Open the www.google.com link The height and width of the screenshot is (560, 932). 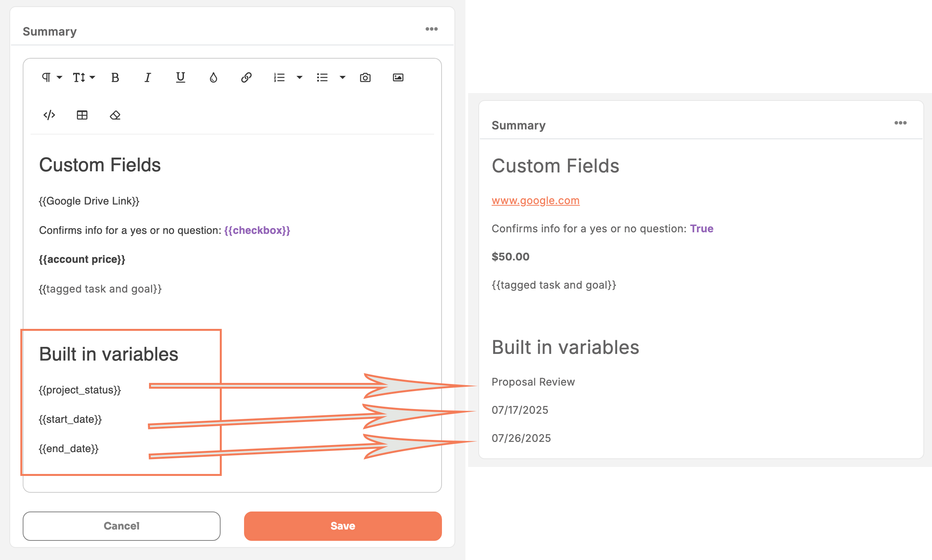535,201
